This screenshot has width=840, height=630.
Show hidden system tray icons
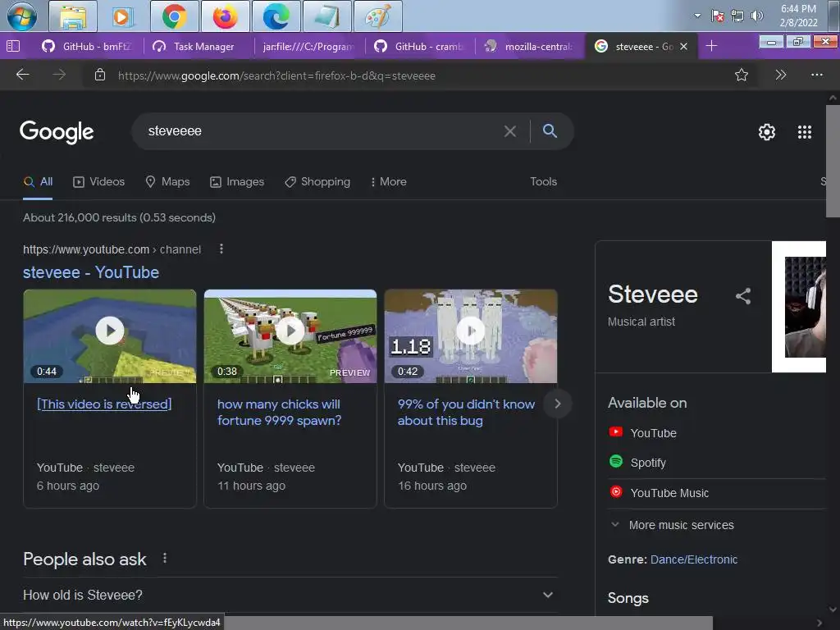[697, 16]
